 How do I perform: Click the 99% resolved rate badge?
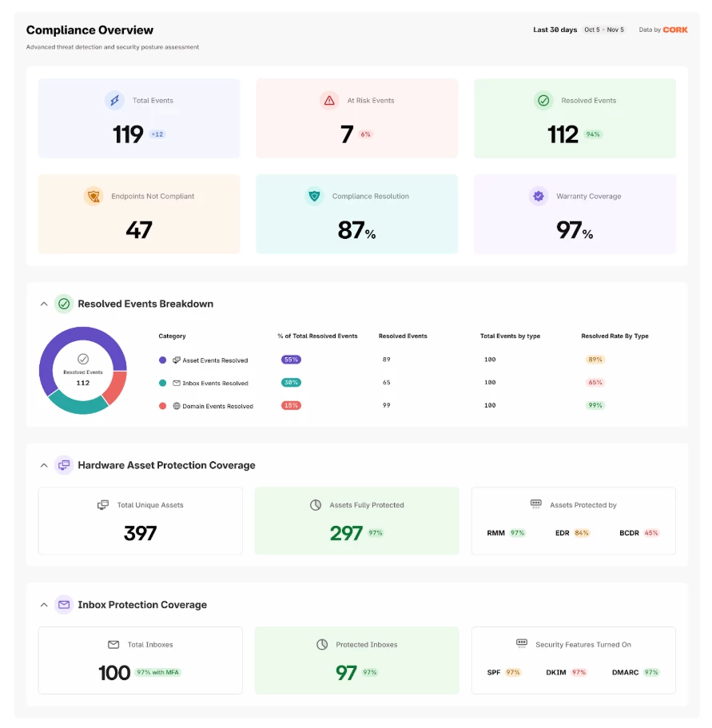coord(595,405)
